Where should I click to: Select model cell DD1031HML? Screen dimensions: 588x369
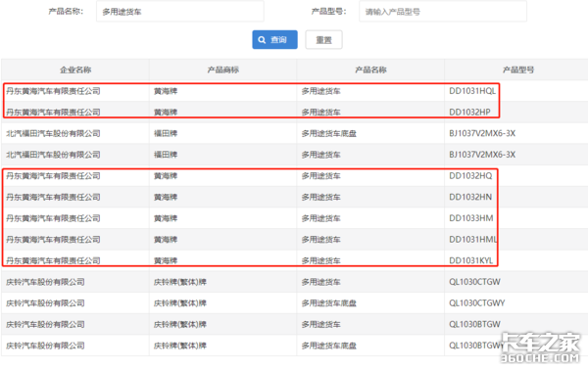click(x=473, y=240)
